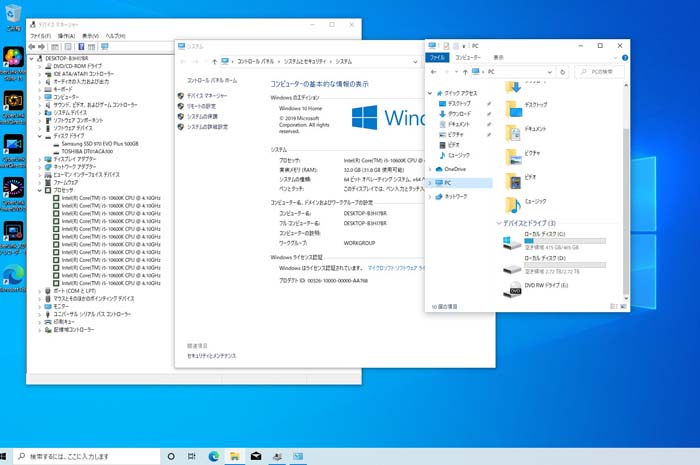Click the リモートの設定 link
This screenshot has height=465, width=700.
[x=201, y=106]
